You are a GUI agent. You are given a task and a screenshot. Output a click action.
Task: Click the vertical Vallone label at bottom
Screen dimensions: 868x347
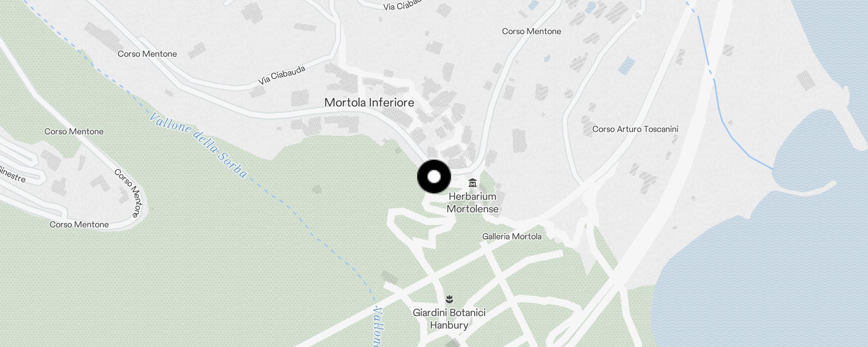click(378, 327)
